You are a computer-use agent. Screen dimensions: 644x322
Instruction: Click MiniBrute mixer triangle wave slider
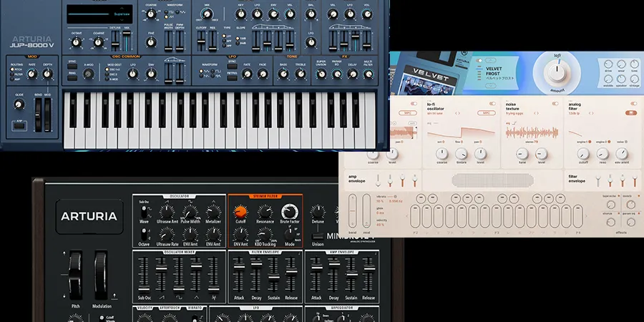click(196, 274)
